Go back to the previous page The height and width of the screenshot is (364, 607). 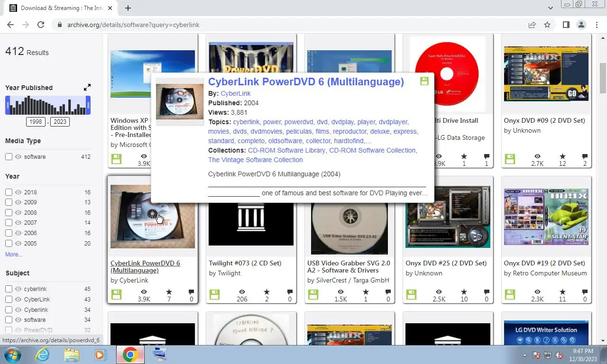tap(10, 25)
